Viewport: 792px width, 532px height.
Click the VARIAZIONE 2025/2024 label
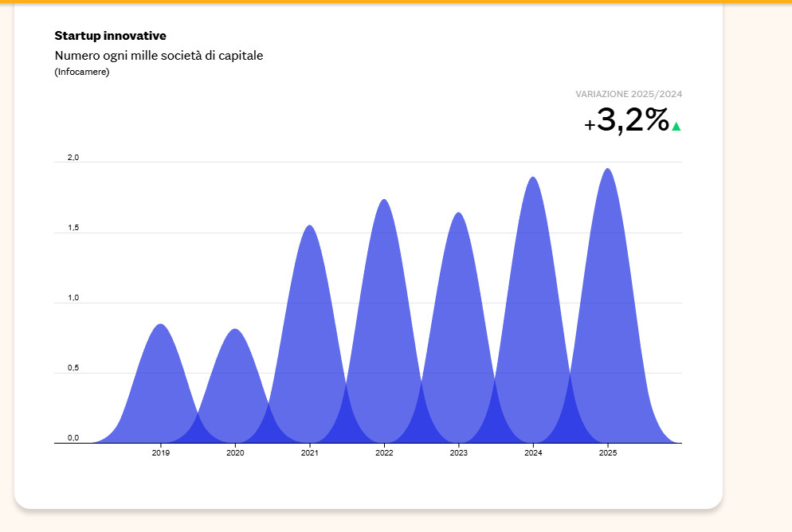(629, 94)
